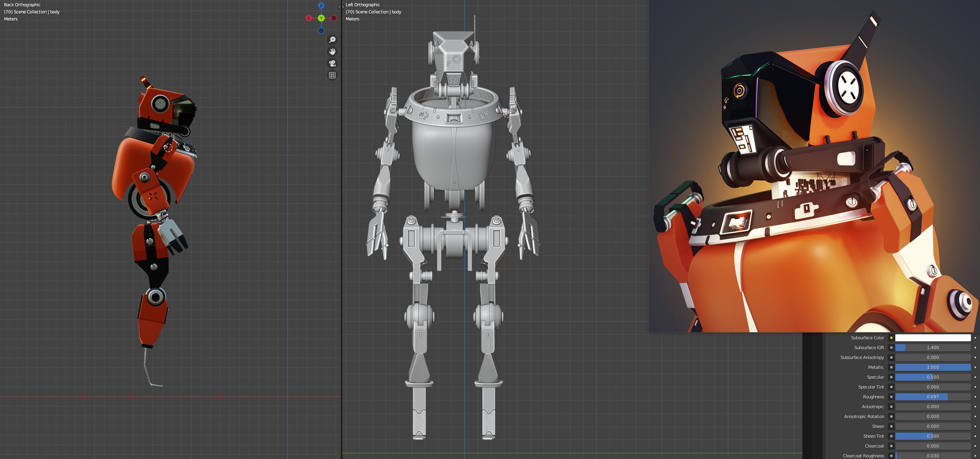Click the Sheen Tint slider
This screenshot has width=980, height=459.
932,436
